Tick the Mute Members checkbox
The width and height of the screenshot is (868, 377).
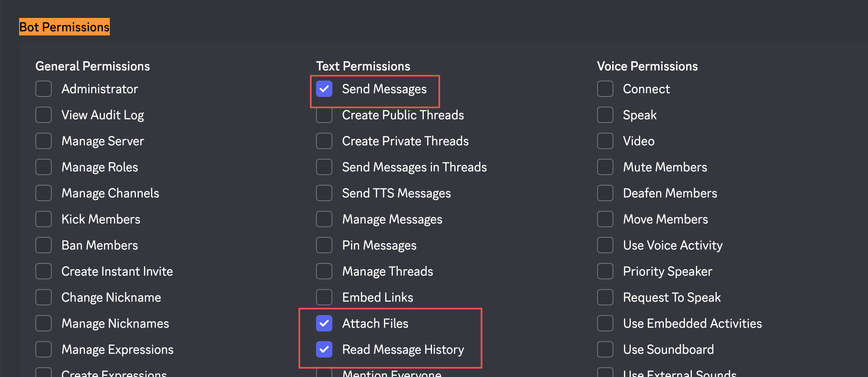coord(605,167)
